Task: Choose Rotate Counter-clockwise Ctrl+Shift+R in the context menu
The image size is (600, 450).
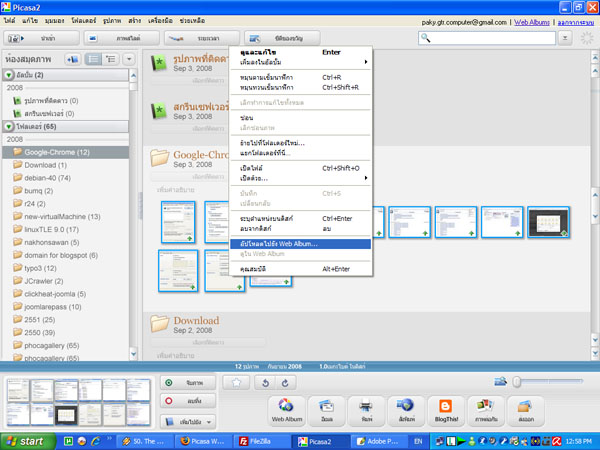Action: pyautogui.click(x=300, y=88)
